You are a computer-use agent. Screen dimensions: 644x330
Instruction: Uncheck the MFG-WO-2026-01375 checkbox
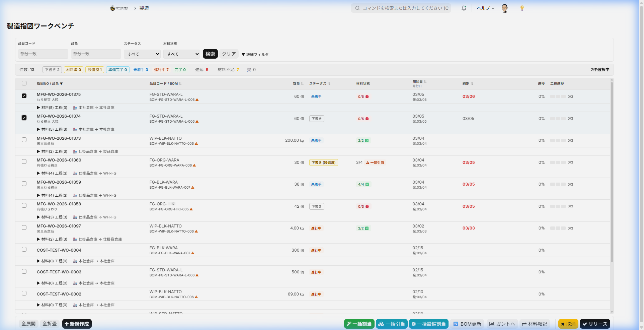click(x=24, y=96)
